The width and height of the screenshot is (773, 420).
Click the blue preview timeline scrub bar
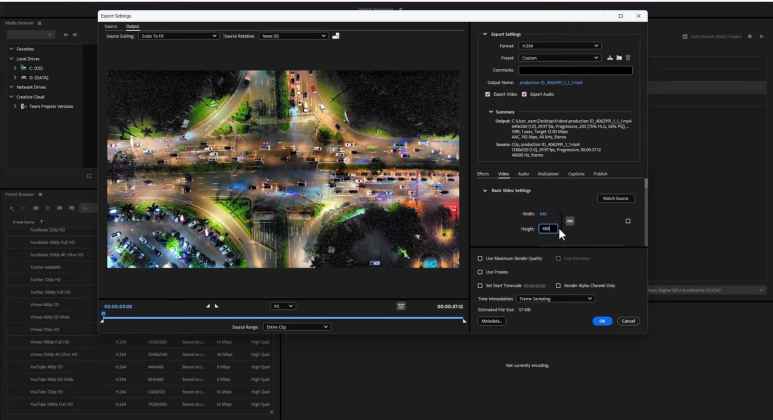point(283,319)
